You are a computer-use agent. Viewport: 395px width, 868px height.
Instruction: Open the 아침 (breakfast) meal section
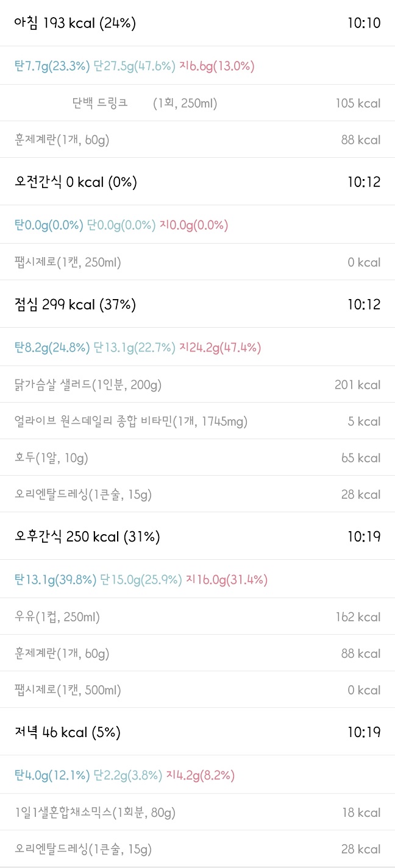click(73, 24)
